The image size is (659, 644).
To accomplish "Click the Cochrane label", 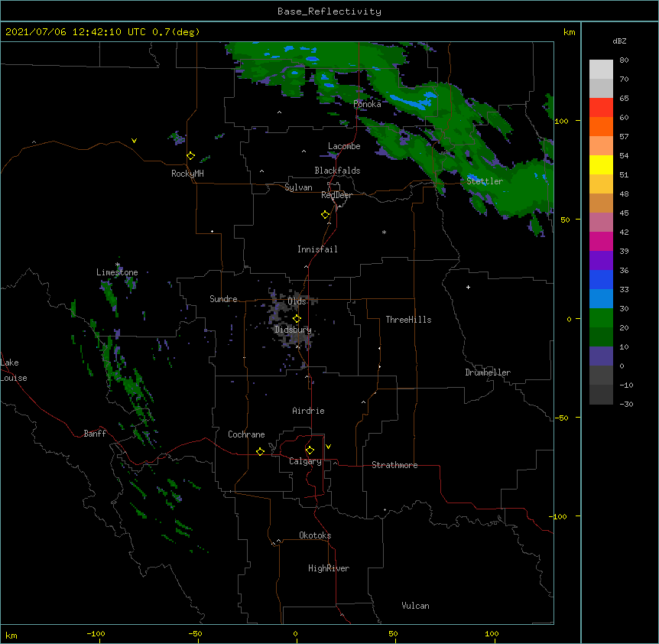I will tap(246, 434).
